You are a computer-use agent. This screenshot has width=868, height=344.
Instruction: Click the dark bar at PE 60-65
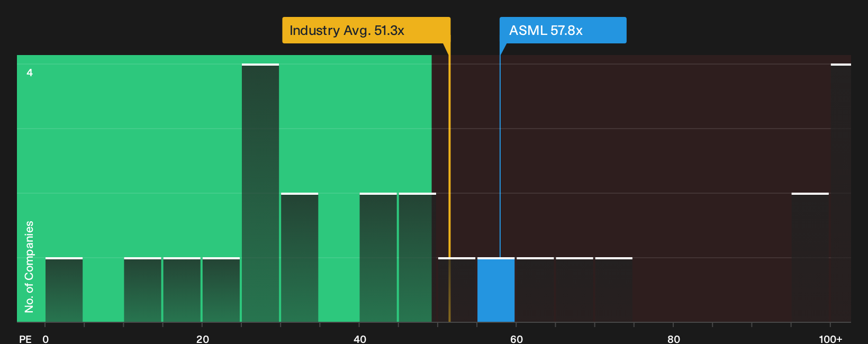click(x=535, y=290)
